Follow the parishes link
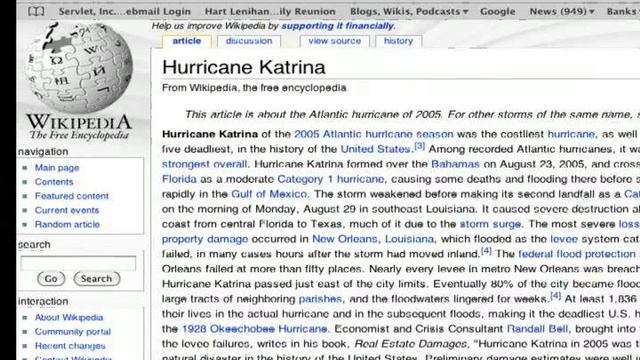The image size is (640, 360). tap(320, 299)
